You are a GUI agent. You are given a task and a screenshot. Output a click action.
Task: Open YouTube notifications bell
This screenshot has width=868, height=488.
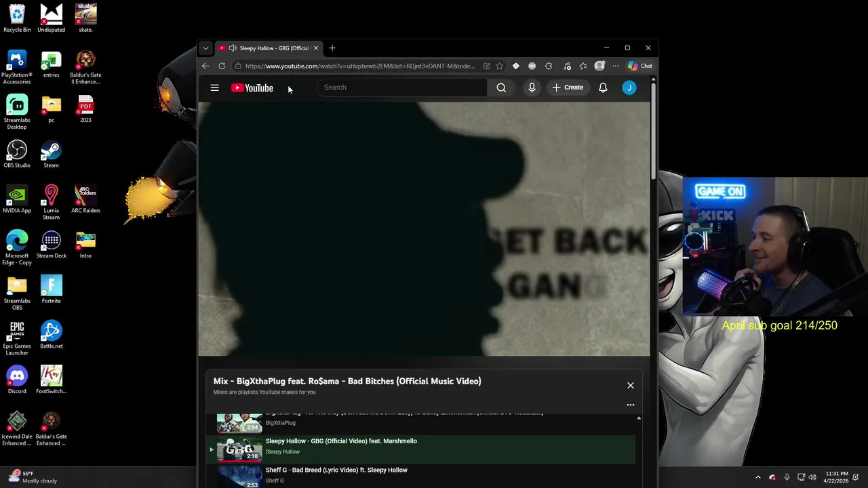point(603,87)
